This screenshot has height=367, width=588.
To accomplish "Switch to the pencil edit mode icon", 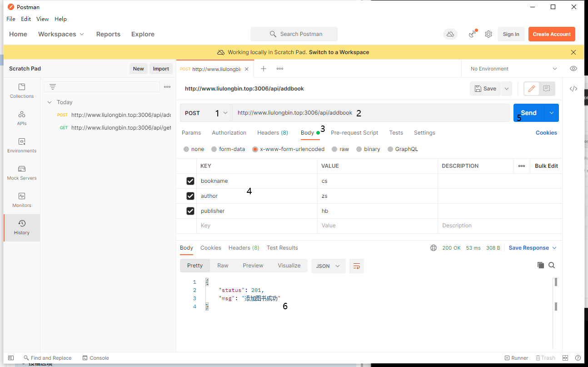I will coord(532,89).
